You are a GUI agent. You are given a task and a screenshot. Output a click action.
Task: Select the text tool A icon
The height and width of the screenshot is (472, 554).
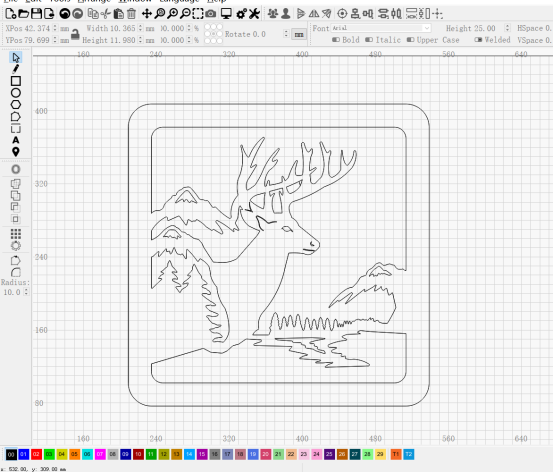point(16,140)
